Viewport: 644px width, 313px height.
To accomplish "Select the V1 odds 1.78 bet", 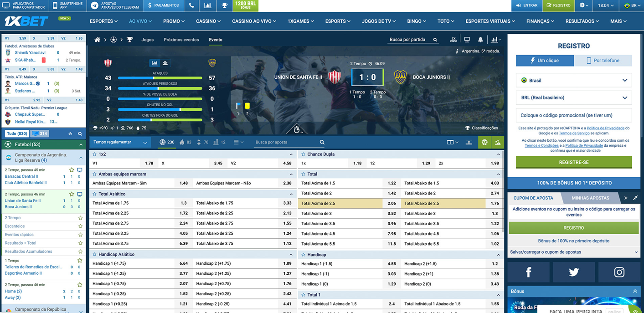I will [x=149, y=163].
